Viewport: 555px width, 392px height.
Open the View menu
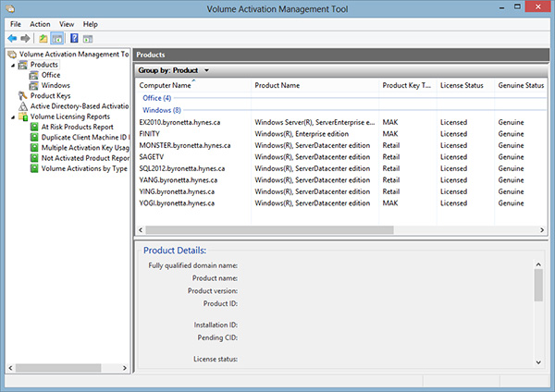pyautogui.click(x=67, y=23)
